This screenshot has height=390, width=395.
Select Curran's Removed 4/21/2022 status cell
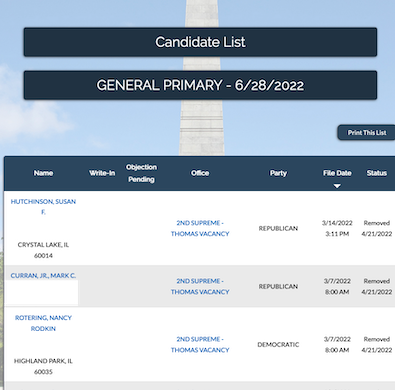(377, 286)
